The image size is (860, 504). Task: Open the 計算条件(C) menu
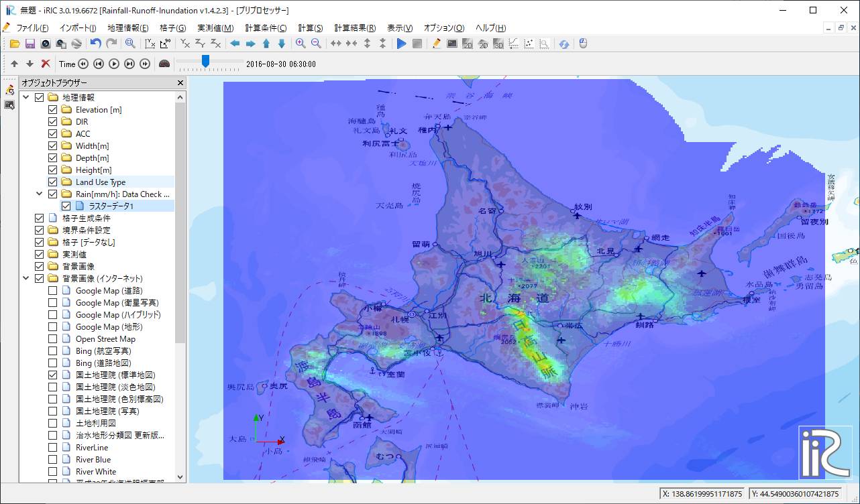pos(266,28)
